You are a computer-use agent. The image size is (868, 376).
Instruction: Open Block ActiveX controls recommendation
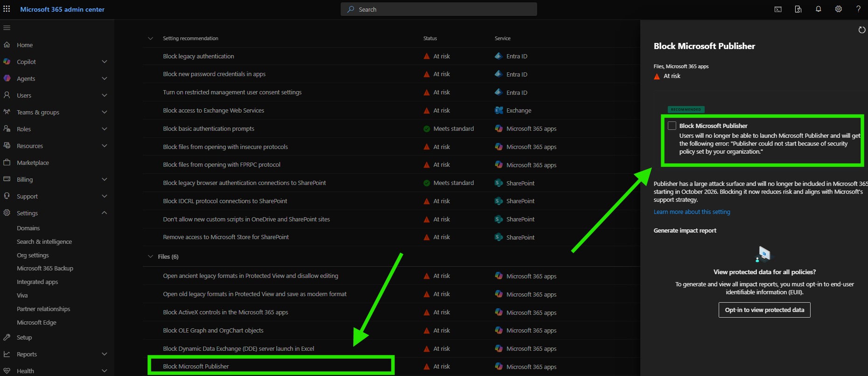click(x=225, y=312)
